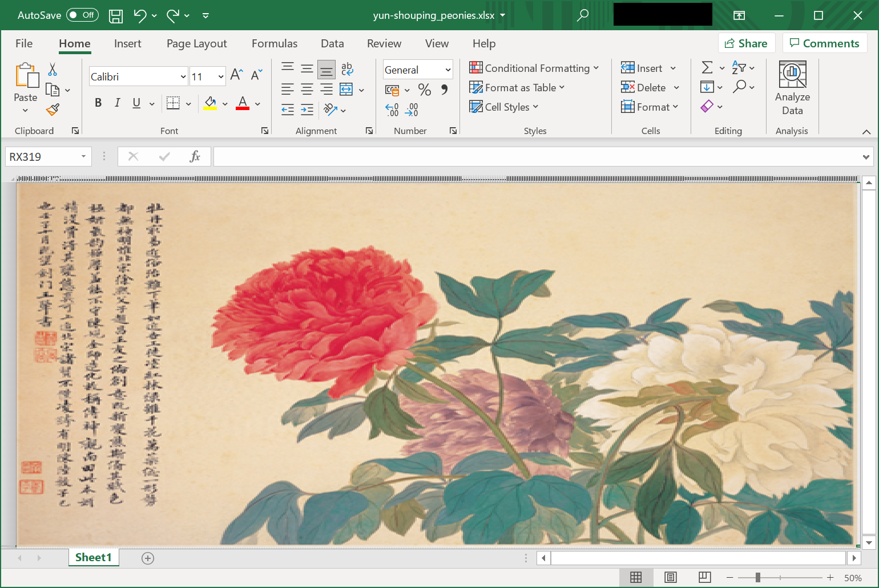Click the Merge & Center icon

coord(346,89)
